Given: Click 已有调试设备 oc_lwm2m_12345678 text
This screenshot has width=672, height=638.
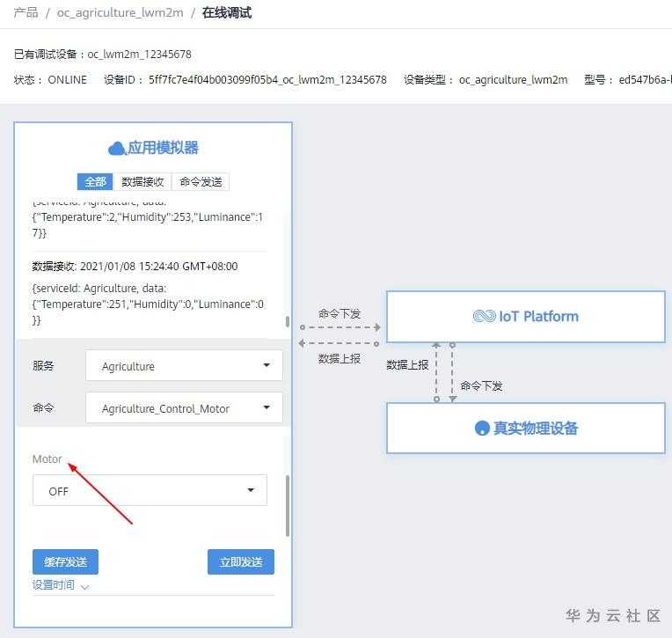Looking at the screenshot, I should click(103, 55).
